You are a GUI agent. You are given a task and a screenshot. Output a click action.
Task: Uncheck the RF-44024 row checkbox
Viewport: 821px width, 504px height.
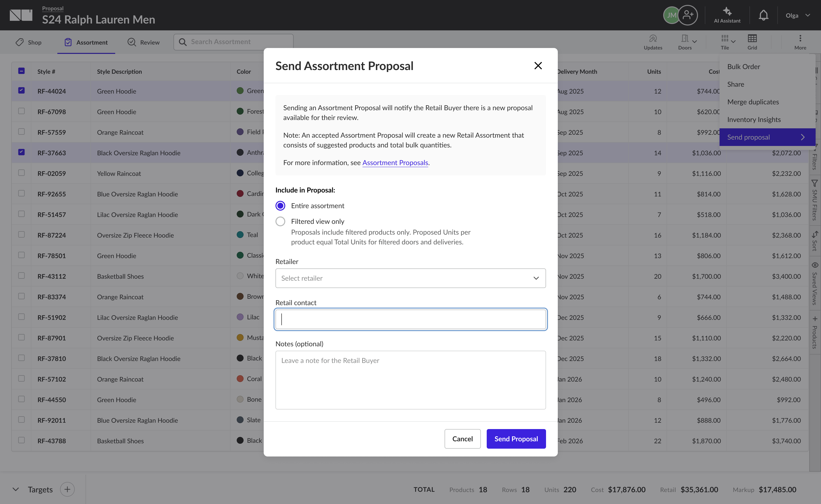pyautogui.click(x=21, y=90)
